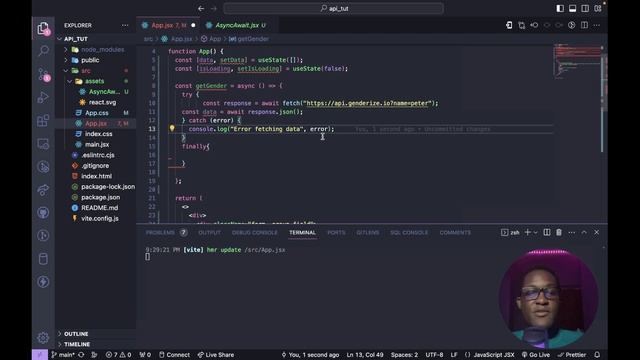This screenshot has width=640, height=360.
Task: Go back with the navigation arrow
Action: (x=201, y=8)
